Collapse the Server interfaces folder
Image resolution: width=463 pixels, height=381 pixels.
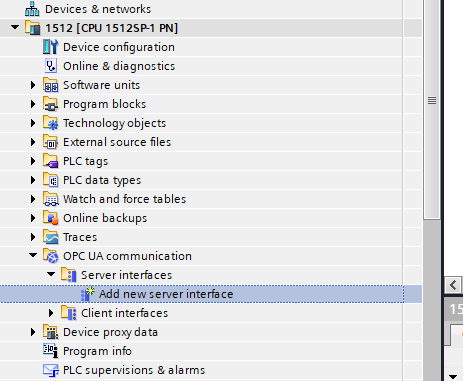point(51,275)
